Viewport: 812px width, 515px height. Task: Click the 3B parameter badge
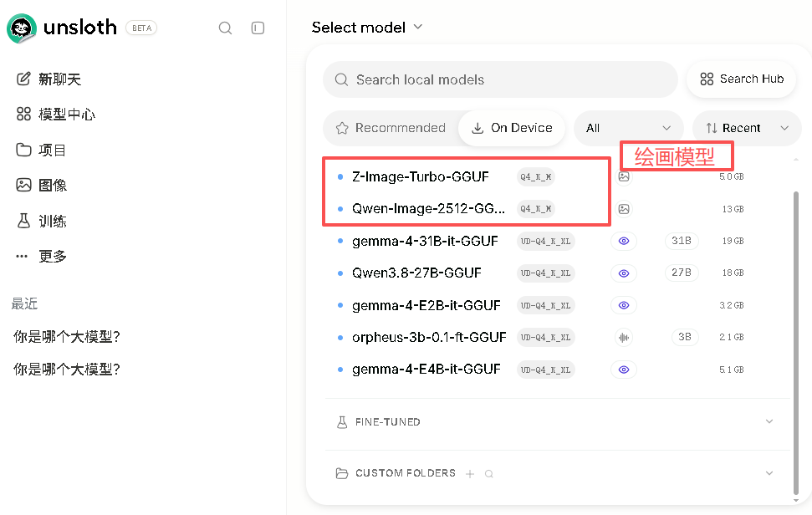tap(685, 337)
